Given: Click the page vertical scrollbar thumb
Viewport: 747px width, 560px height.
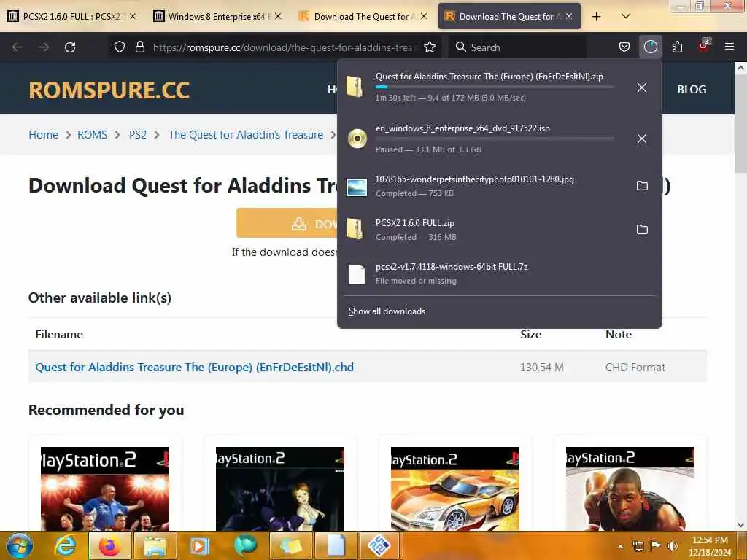Looking at the screenshot, I should (740, 125).
